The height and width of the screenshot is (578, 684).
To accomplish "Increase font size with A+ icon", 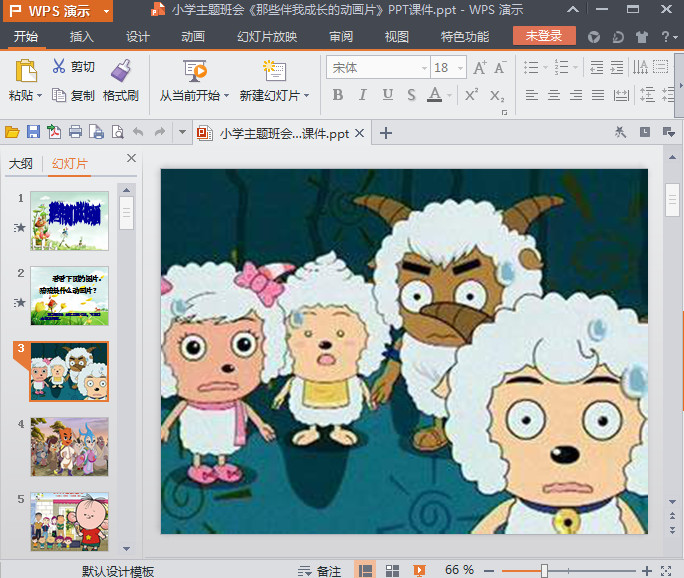I will [479, 68].
